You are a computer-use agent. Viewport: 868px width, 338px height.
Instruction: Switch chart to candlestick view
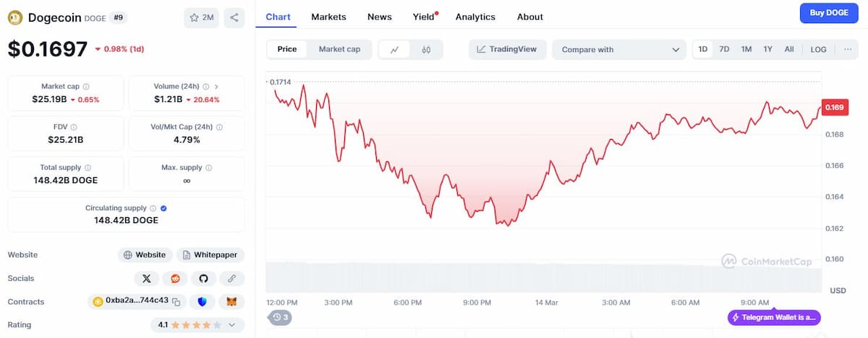tap(426, 49)
